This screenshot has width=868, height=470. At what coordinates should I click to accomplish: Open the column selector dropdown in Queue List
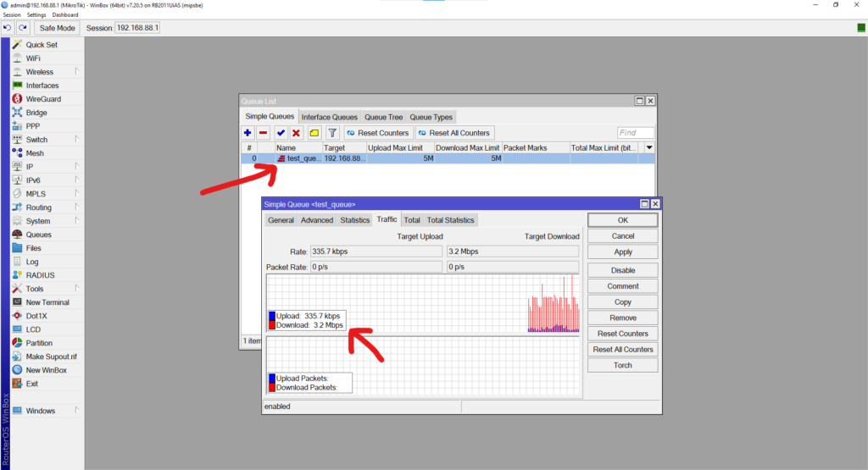pos(649,147)
